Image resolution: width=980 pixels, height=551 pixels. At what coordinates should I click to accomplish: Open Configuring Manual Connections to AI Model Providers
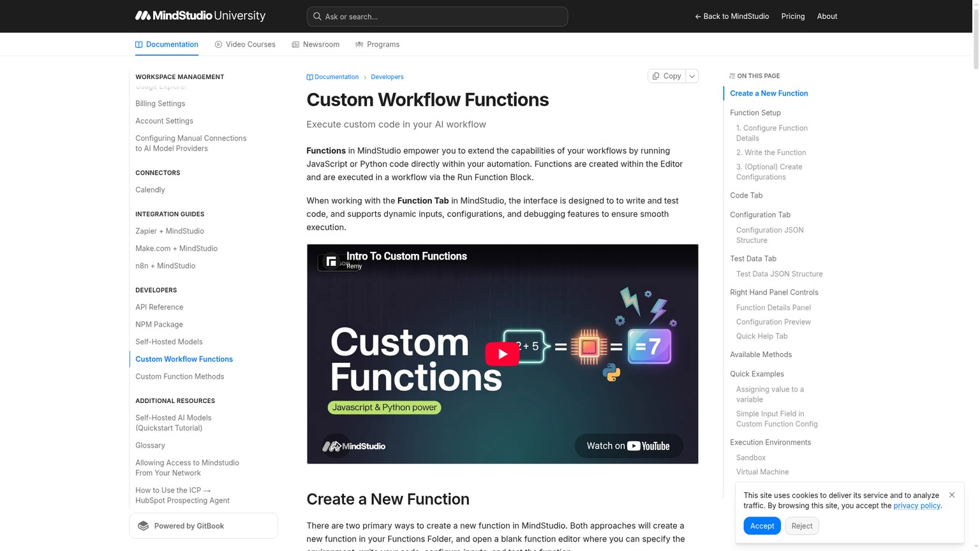(x=191, y=143)
